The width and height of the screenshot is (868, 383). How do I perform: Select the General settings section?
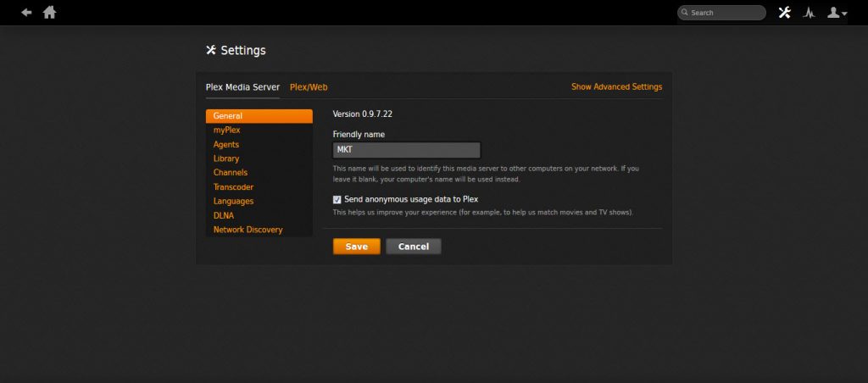pos(259,116)
